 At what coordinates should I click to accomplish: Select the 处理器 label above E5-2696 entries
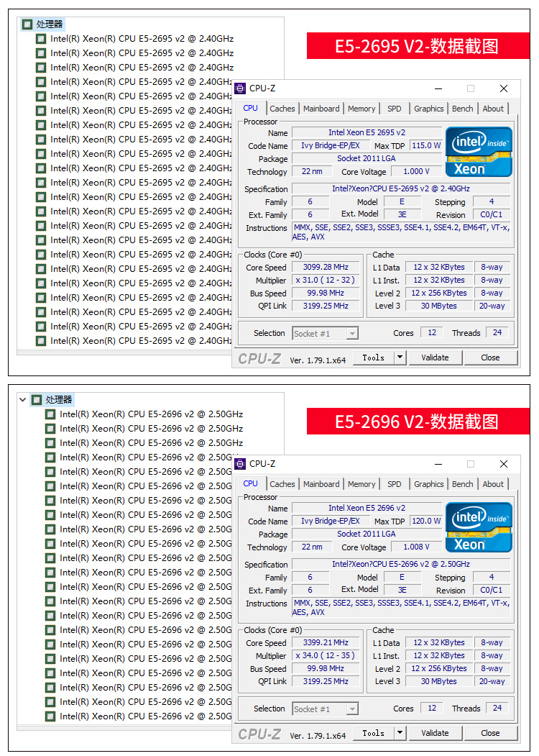coord(59,400)
